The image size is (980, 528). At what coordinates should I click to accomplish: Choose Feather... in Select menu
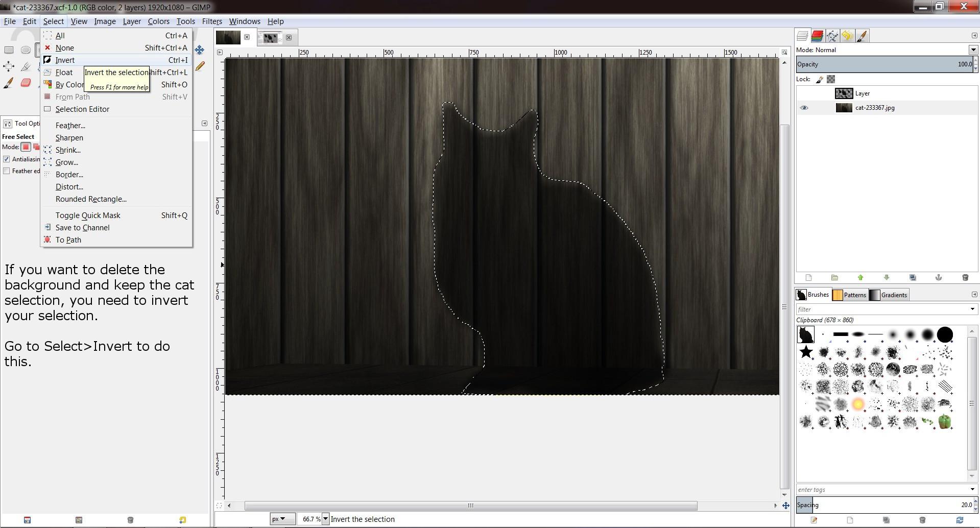pos(116,126)
